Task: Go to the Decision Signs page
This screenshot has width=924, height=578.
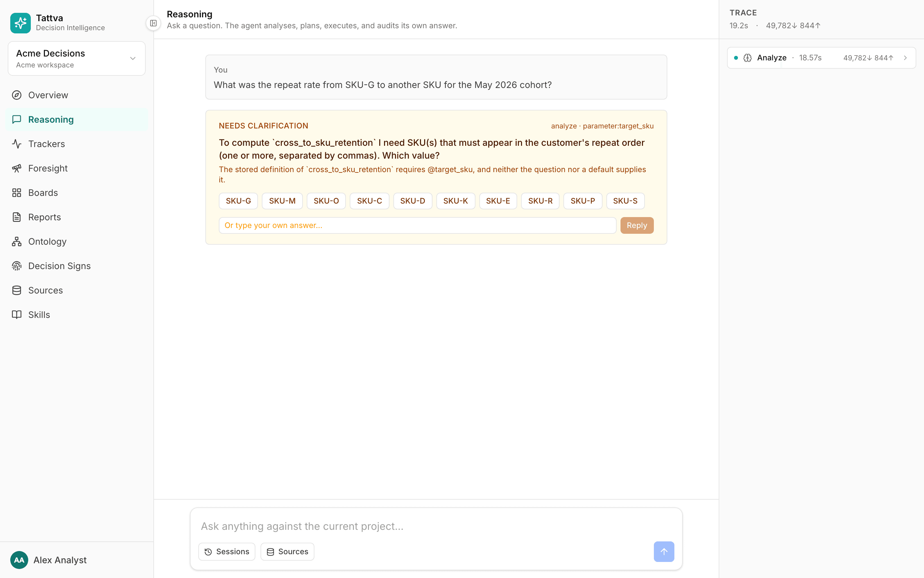Action: pyautogui.click(x=76, y=266)
